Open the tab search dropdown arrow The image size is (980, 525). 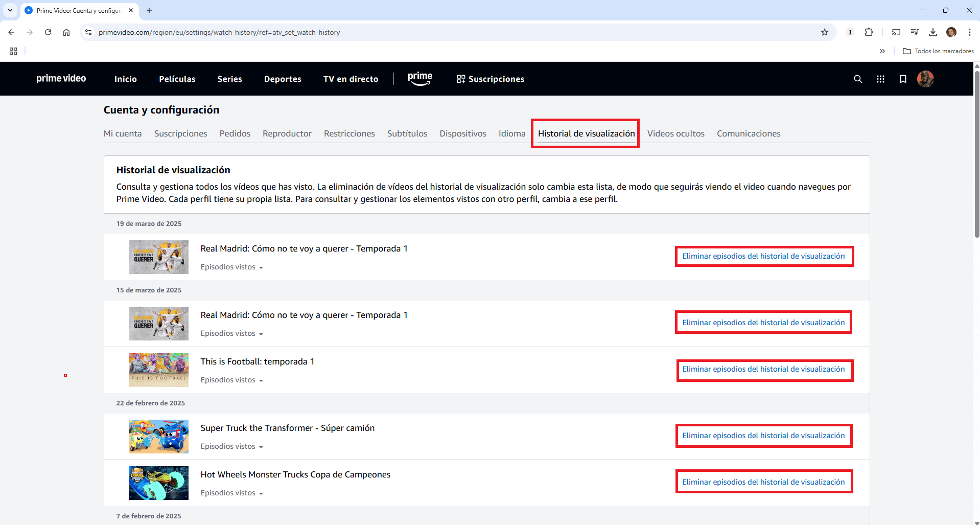tap(10, 10)
